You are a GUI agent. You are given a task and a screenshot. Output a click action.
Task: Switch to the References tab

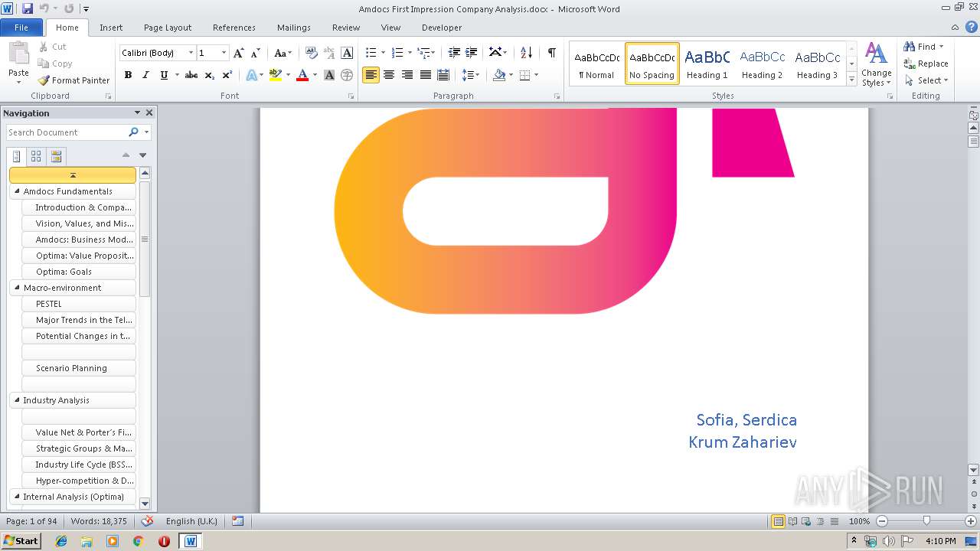[234, 28]
